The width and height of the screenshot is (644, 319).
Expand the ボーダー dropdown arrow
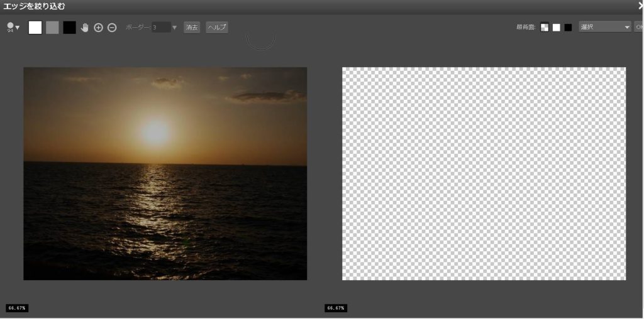[175, 28]
